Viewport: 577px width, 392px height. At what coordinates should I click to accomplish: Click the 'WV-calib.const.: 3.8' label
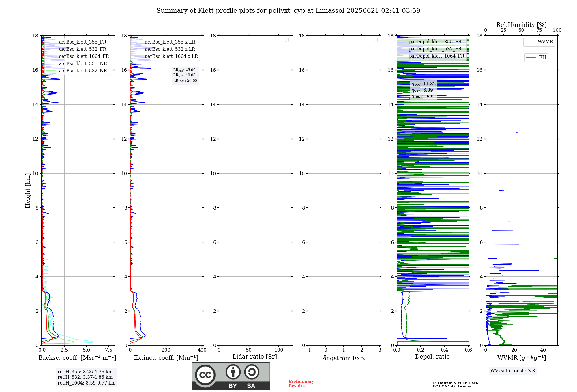(x=513, y=371)
